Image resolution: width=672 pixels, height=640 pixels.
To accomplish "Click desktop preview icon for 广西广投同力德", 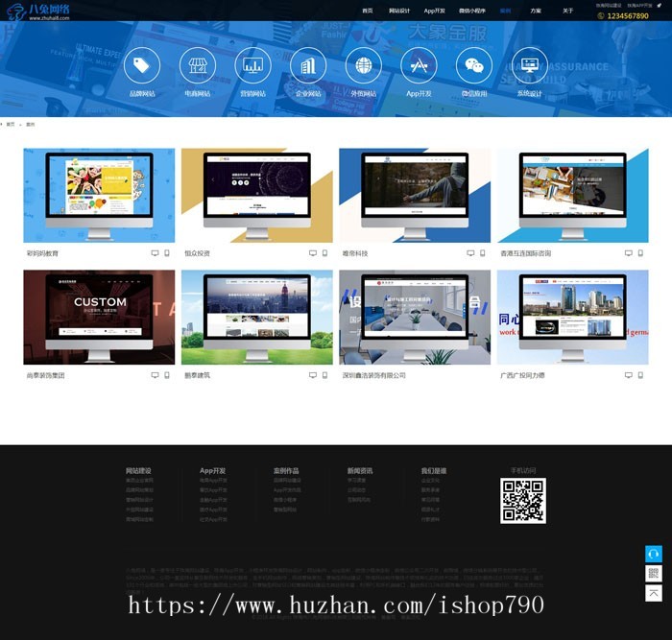I will [628, 375].
